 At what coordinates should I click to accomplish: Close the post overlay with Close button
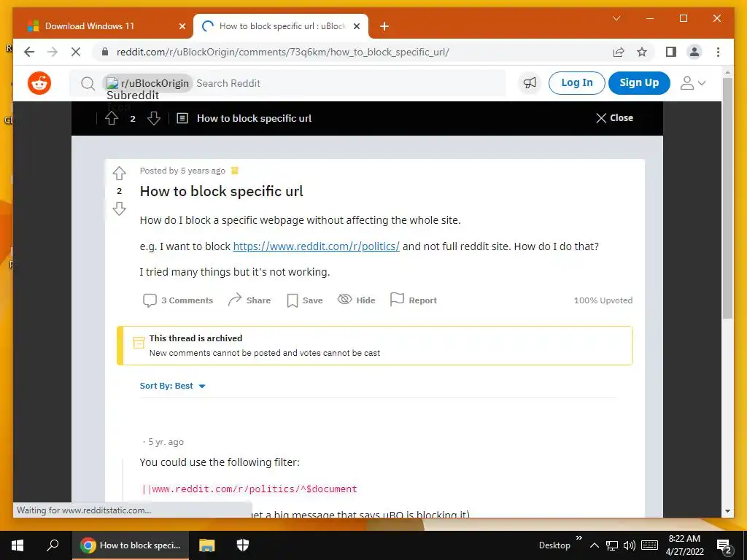click(614, 118)
